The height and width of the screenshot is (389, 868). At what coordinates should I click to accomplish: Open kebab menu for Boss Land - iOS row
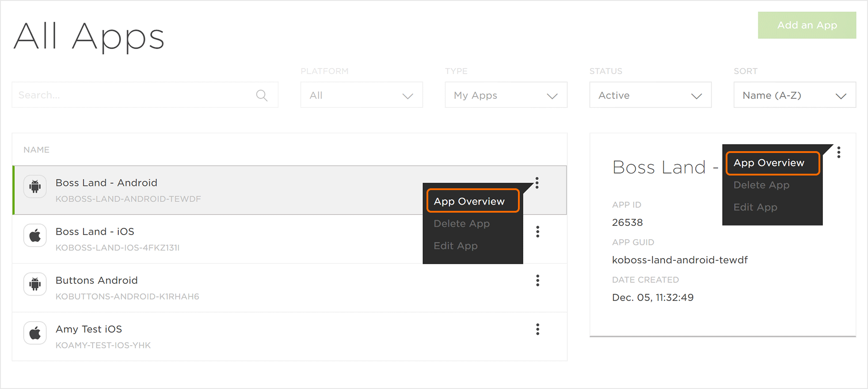click(537, 232)
